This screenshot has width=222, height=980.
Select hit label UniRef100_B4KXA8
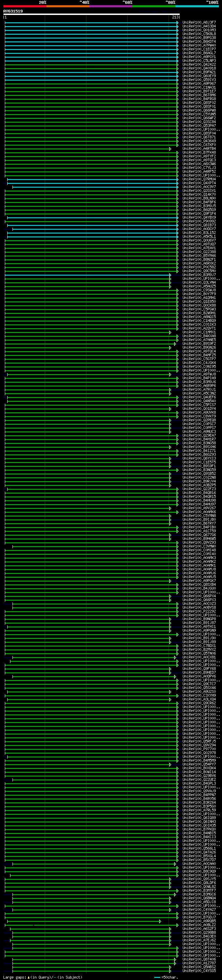[199, 336]
